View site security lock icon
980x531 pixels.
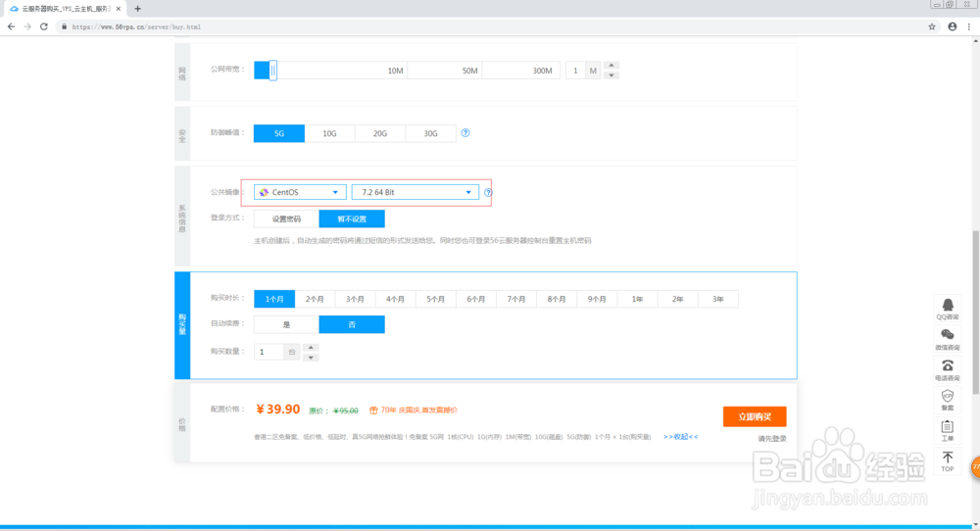click(64, 26)
